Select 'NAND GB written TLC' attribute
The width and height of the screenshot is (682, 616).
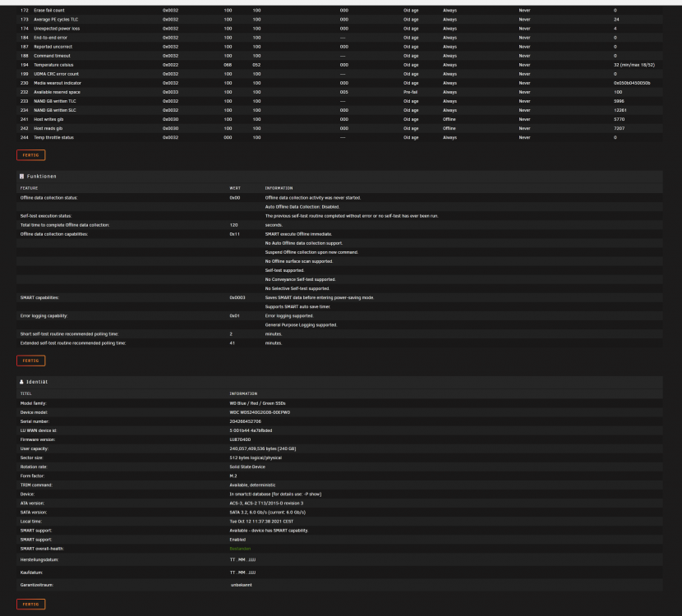click(x=55, y=102)
